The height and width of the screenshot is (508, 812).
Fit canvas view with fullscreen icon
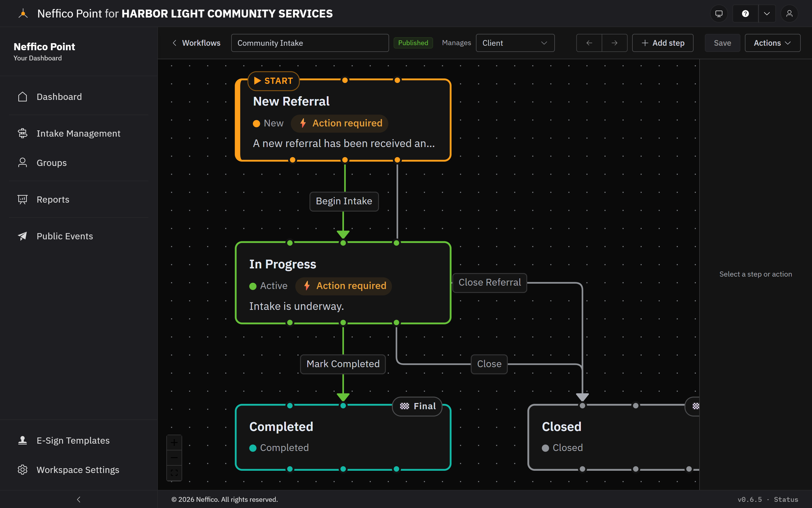coord(174,473)
